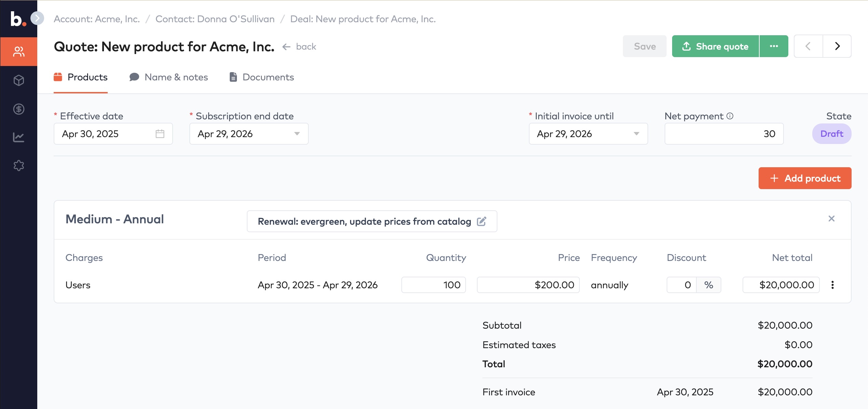Click the discount value field
This screenshot has width=868, height=409.
[682, 285]
